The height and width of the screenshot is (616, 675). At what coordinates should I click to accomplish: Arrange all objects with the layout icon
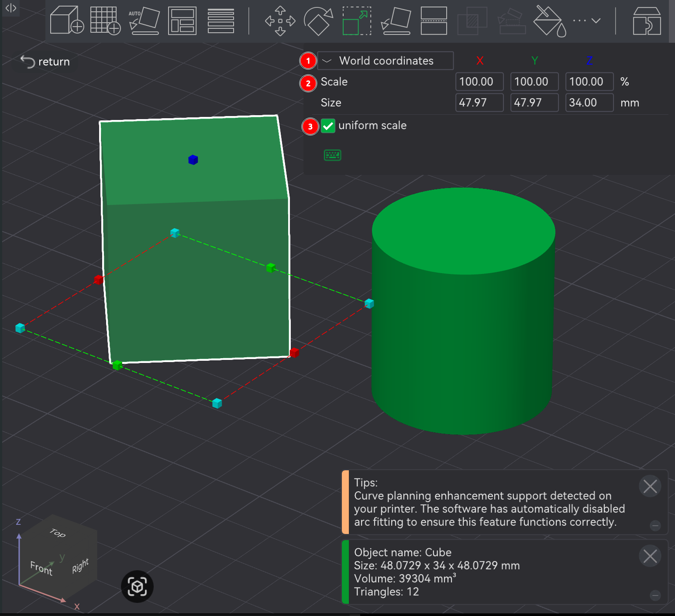pos(182,21)
